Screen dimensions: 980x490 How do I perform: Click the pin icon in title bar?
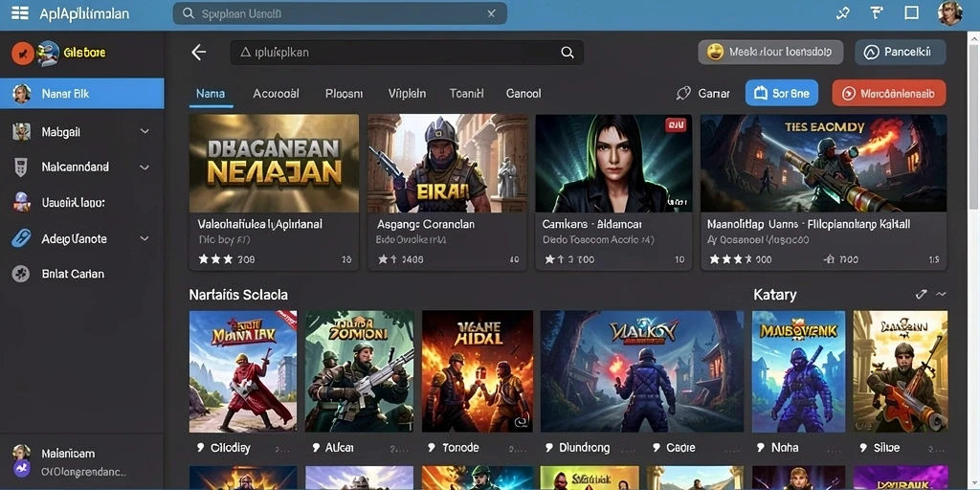pos(842,13)
